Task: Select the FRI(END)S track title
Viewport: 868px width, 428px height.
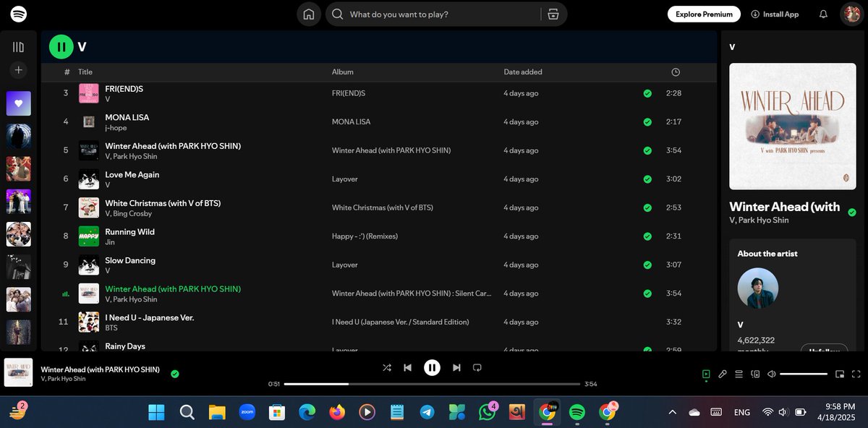Action: coord(124,88)
